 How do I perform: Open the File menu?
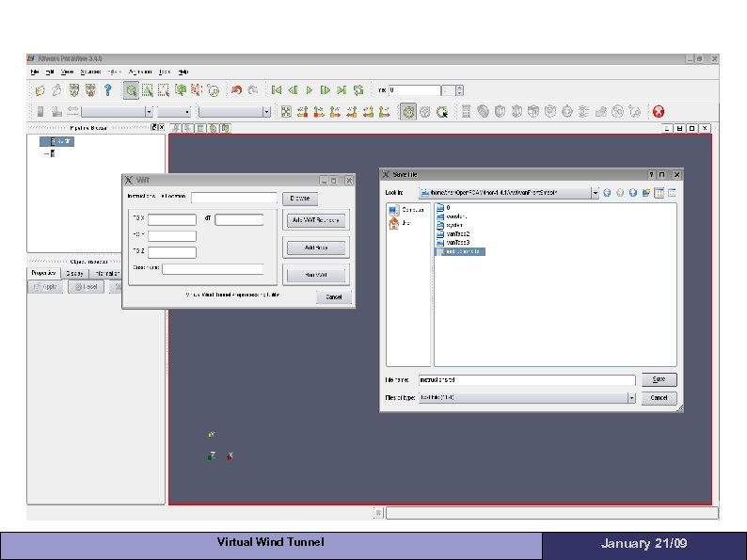click(x=34, y=72)
